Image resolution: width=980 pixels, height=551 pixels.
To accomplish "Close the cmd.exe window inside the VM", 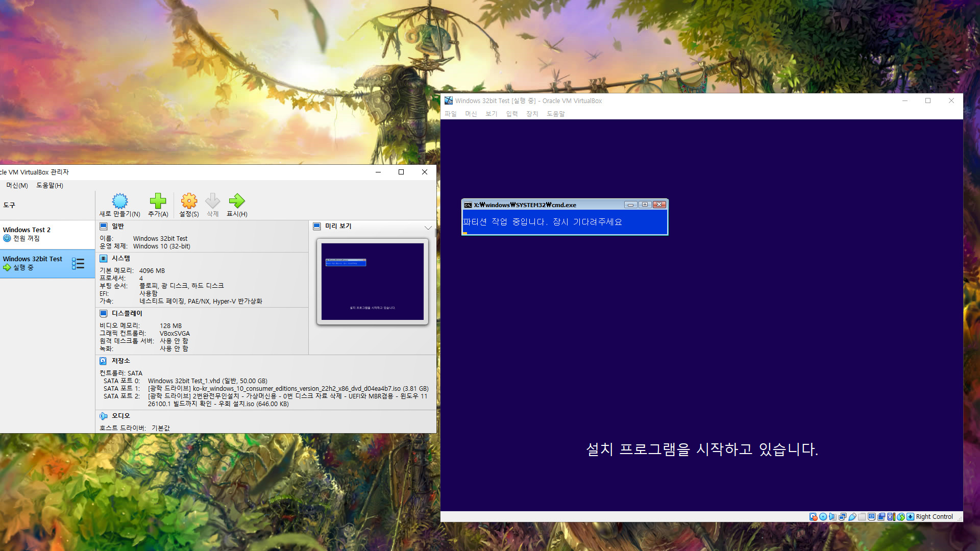I will click(x=659, y=205).
